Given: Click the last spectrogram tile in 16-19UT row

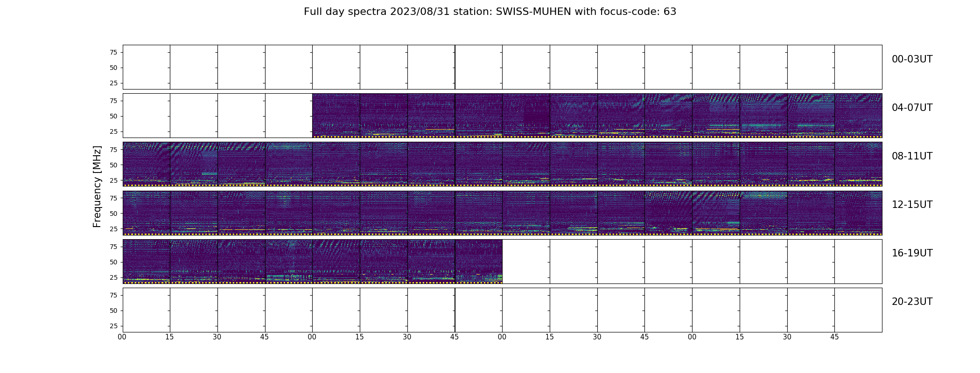Looking at the screenshot, I should coord(479,261).
